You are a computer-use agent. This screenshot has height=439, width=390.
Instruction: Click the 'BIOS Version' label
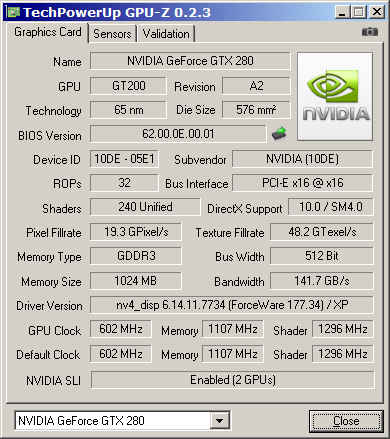tap(50, 136)
